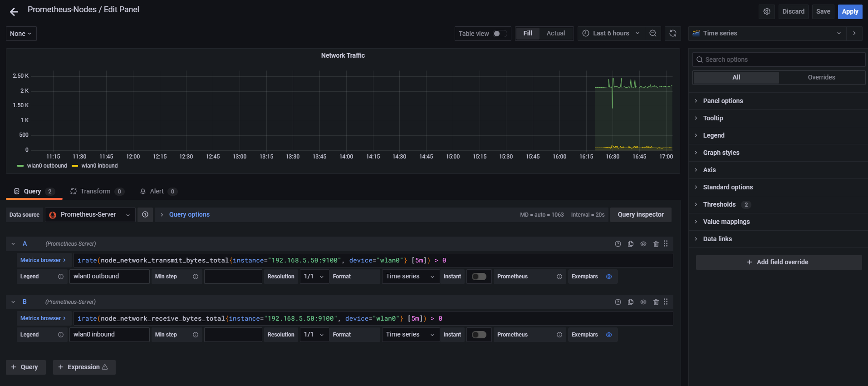The image size is (868, 386).
Task: Click Min step info icon in query A
Action: pos(196,277)
